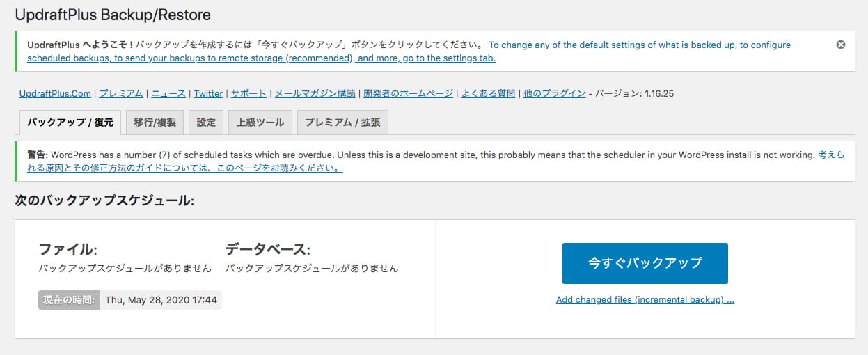Open the プレミアム link in header
Viewport: 868px width, 355px height.
coord(121,93)
